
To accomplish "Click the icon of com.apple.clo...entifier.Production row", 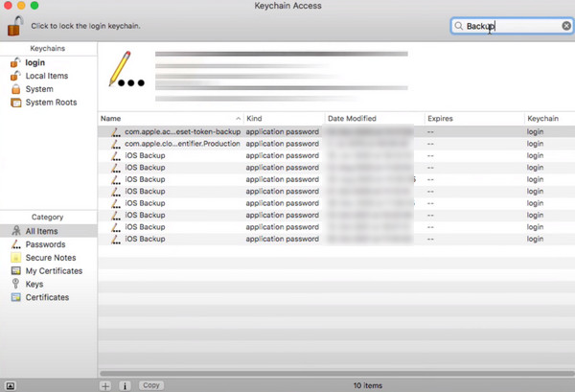I will pos(116,144).
